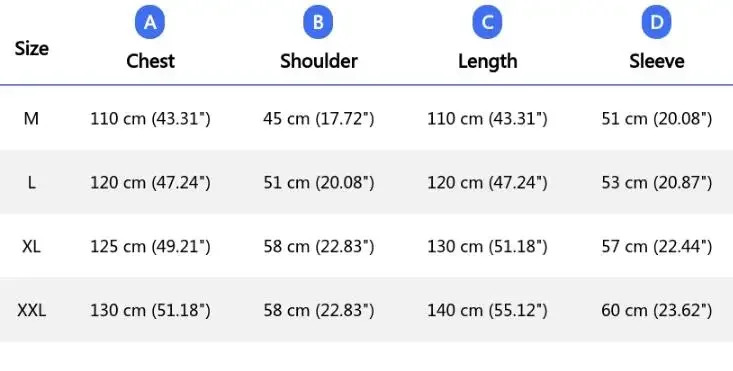733x371 pixels.
Task: Click L shoulder value 51 cm (20.08")
Action: point(319,182)
